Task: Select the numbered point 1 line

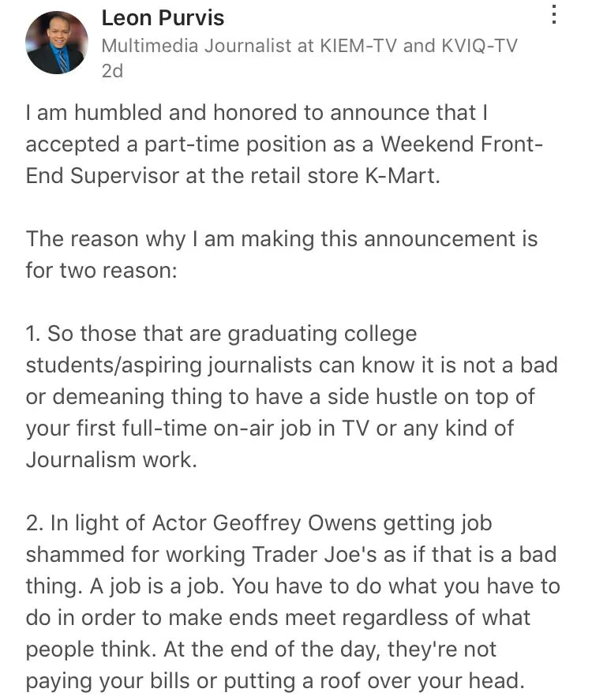Action: pos(222,334)
